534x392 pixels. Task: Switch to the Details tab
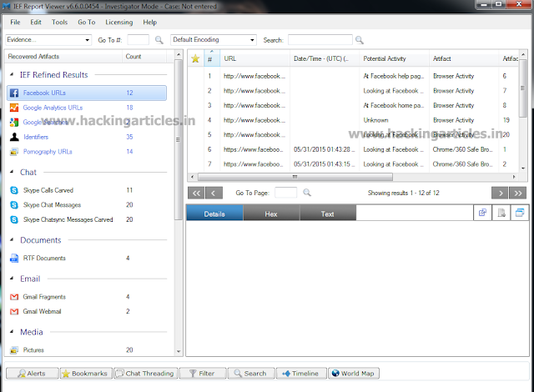click(x=214, y=213)
